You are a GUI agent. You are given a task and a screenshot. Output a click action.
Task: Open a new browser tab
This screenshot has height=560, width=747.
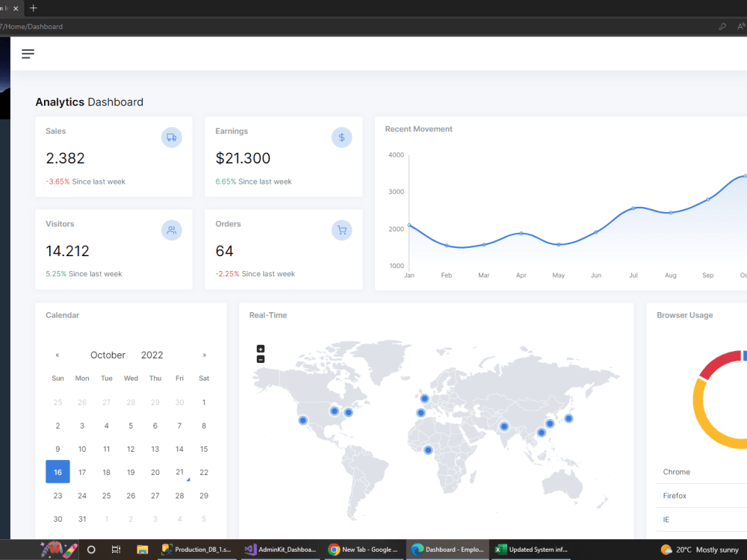pyautogui.click(x=34, y=8)
